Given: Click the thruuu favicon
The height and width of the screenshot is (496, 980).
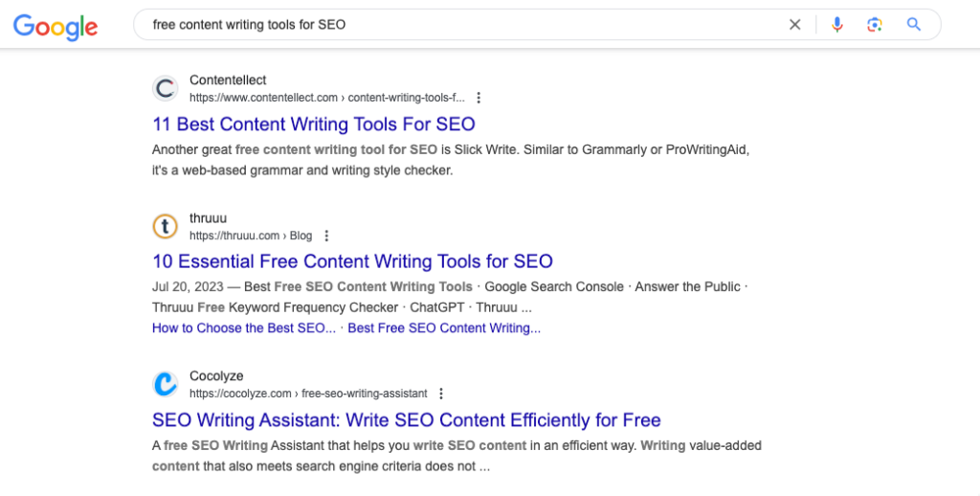Looking at the screenshot, I should coord(166,226).
